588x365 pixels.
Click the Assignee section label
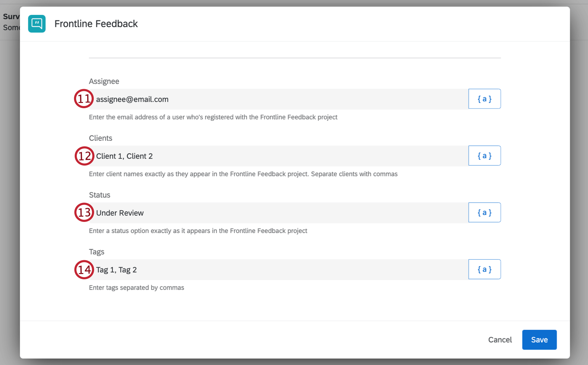104,81
